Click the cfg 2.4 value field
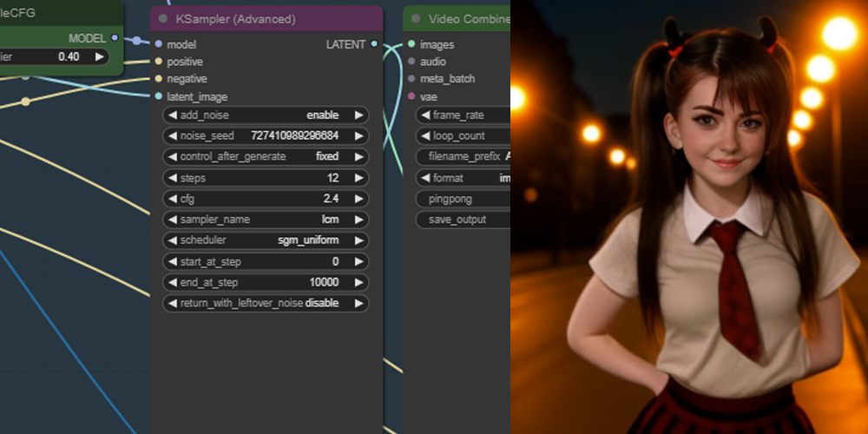Viewport: 868px width, 434px height. point(266,199)
